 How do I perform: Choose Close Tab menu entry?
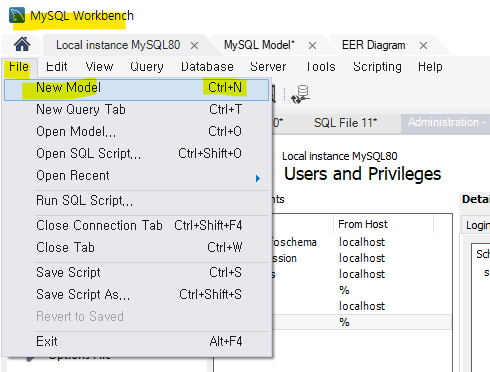136,247
